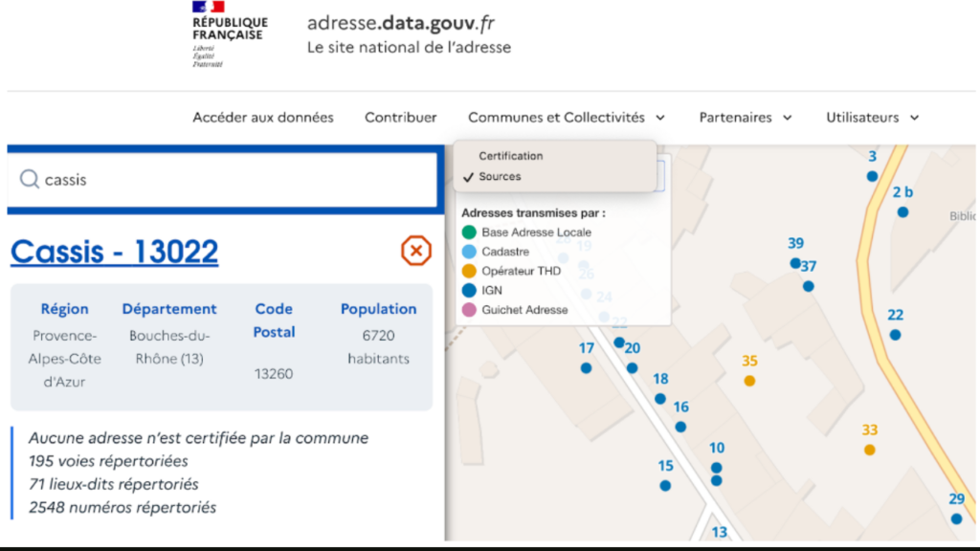Image resolution: width=980 pixels, height=551 pixels.
Task: Click the Population column header
Action: (x=378, y=309)
